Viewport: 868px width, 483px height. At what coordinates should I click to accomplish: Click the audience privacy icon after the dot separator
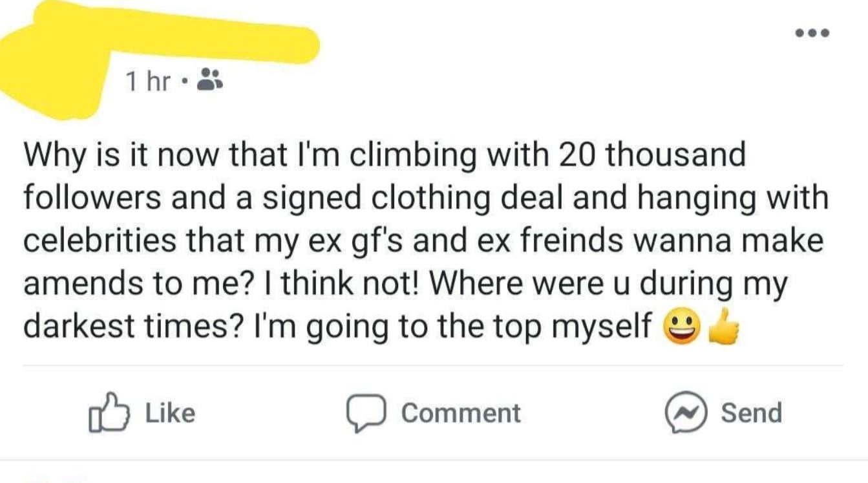(209, 81)
